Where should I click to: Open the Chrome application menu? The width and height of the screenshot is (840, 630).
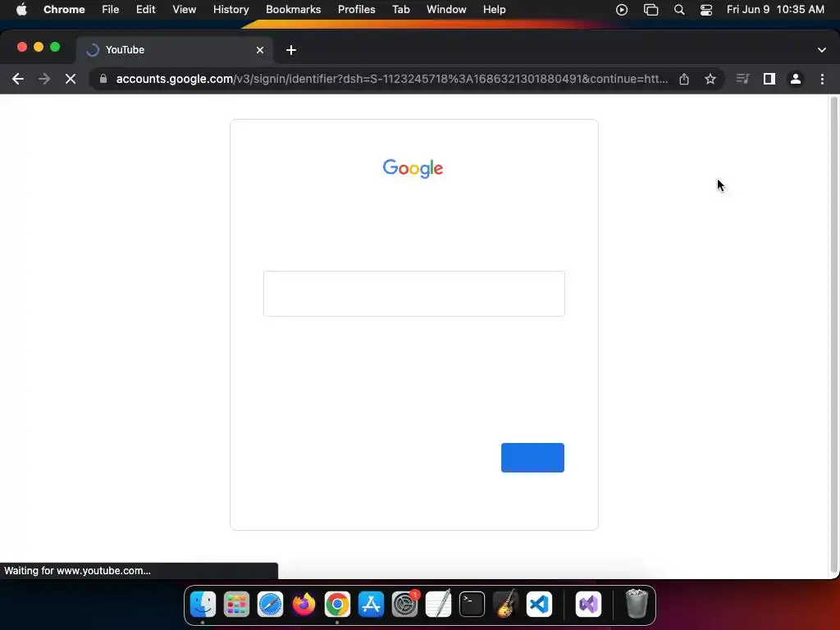64,10
